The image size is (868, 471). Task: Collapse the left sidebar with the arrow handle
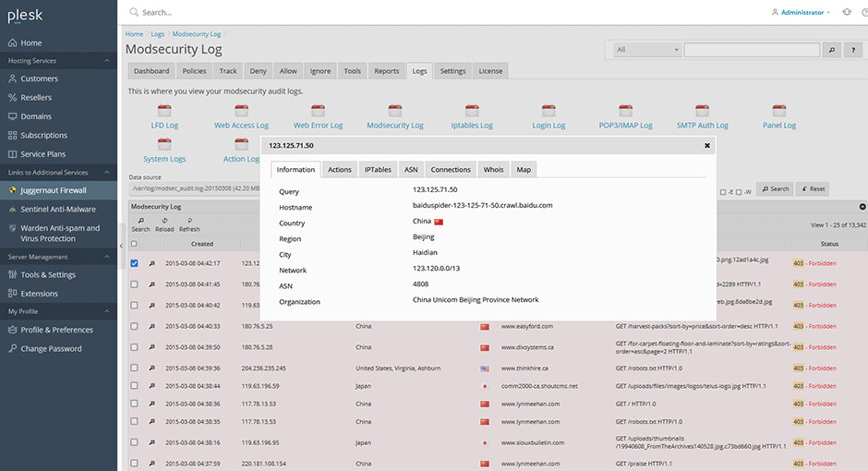click(121, 246)
